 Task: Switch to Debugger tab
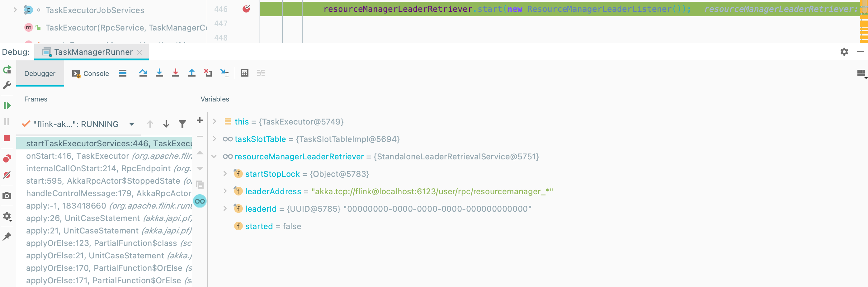tap(40, 73)
